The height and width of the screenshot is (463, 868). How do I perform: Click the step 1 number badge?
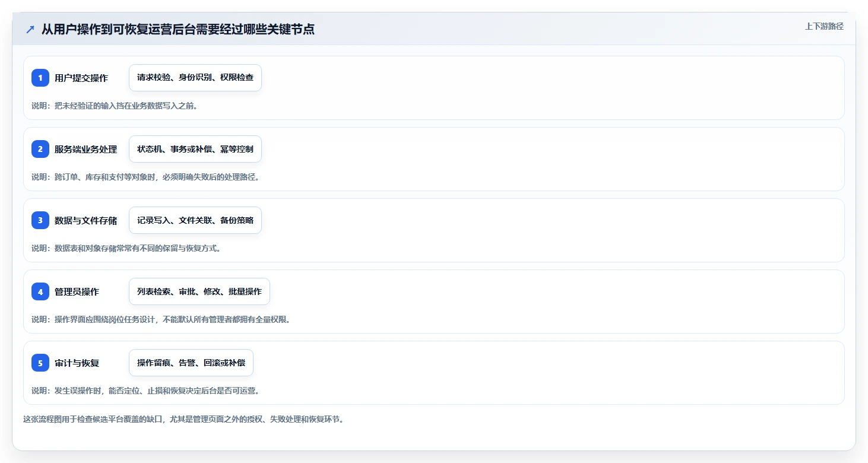pyautogui.click(x=40, y=78)
